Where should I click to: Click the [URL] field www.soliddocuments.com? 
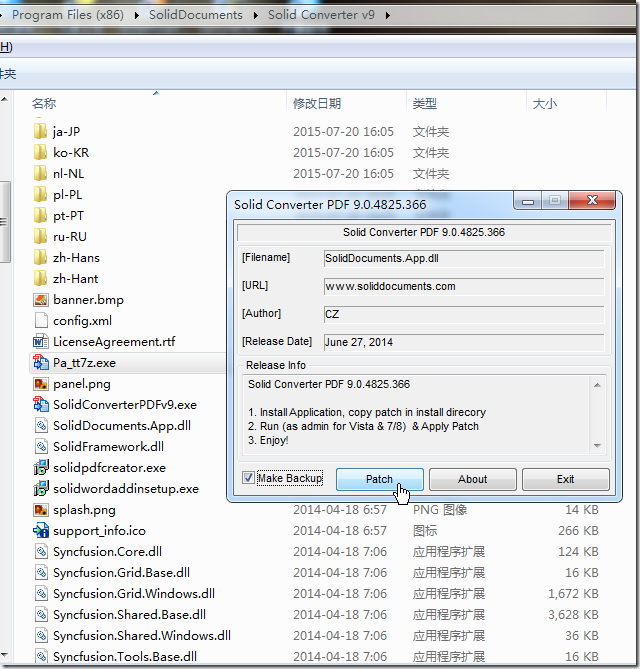point(464,286)
